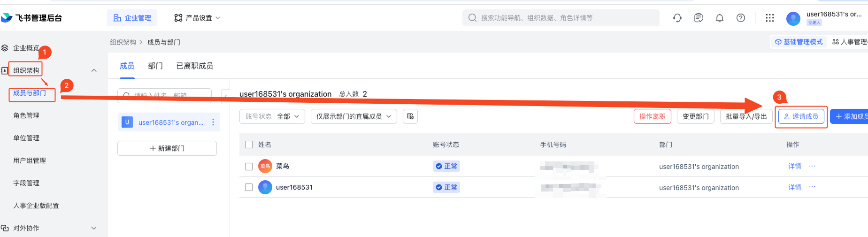The width and height of the screenshot is (868, 237).
Task: Click the 邀请成员 button
Action: [801, 116]
